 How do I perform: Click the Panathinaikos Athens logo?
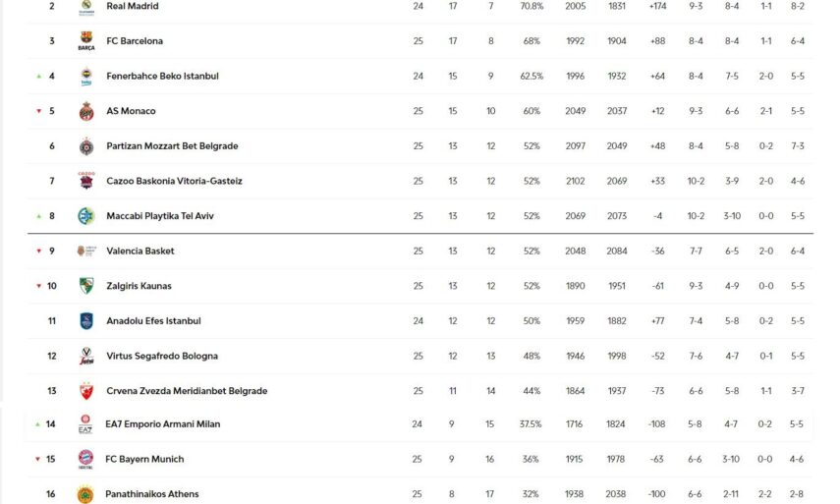[x=85, y=494]
